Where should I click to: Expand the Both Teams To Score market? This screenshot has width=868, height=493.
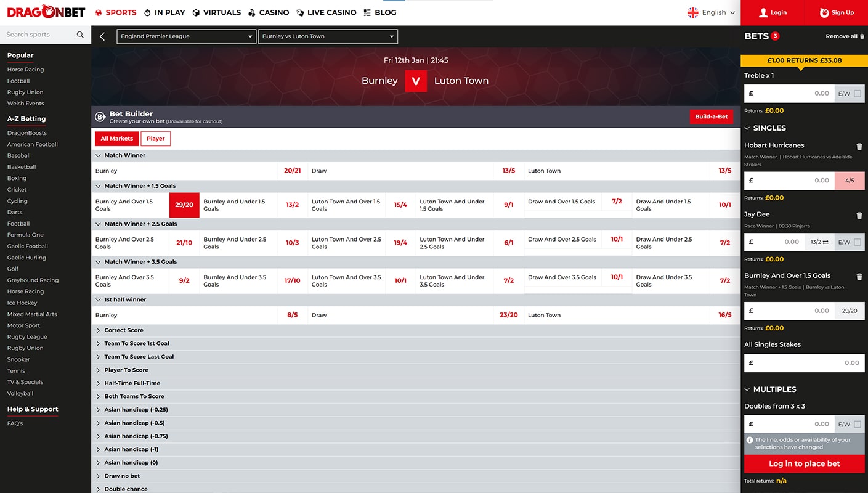416,396
